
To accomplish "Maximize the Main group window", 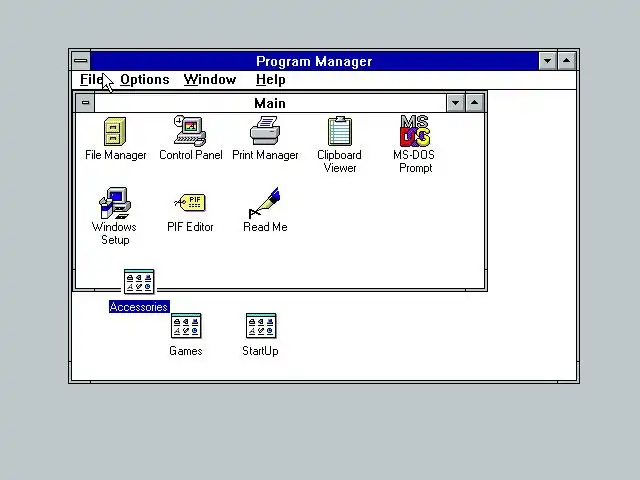I will click(x=474, y=103).
